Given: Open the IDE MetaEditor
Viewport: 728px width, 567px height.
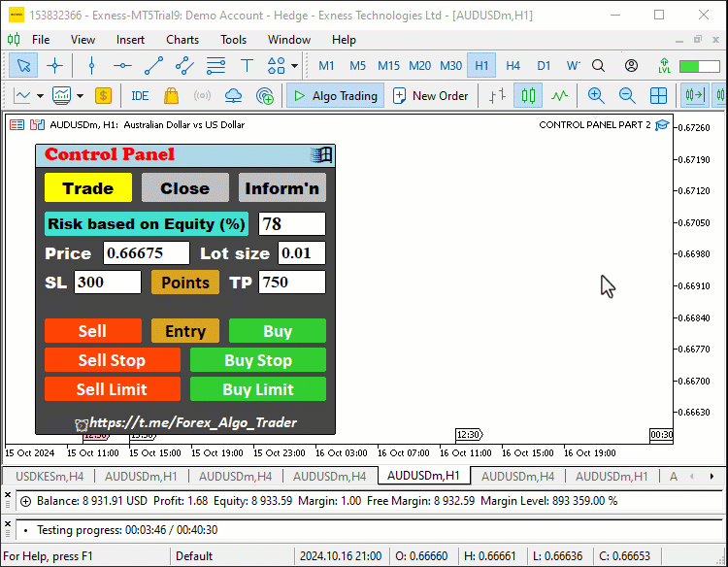Looking at the screenshot, I should (x=140, y=96).
